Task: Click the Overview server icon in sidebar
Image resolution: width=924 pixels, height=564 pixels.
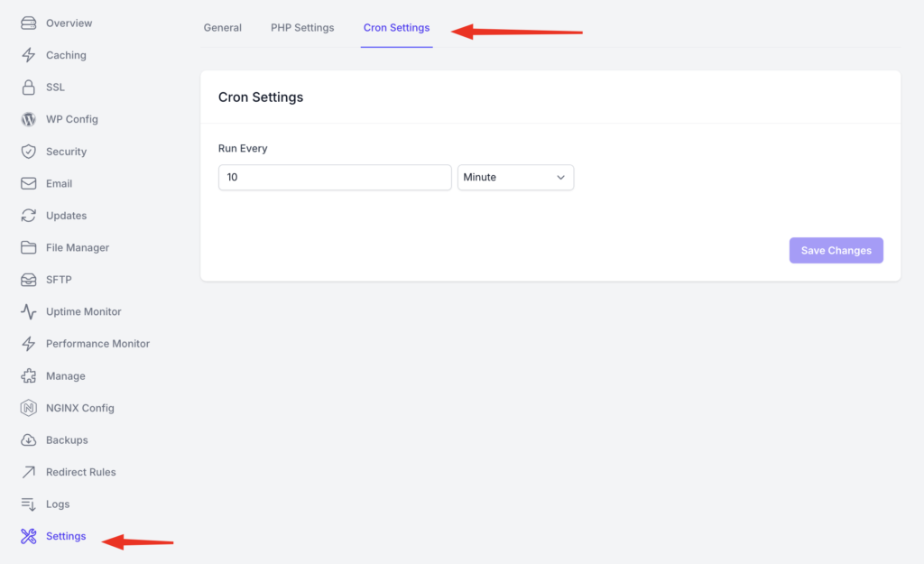Action: pyautogui.click(x=28, y=23)
